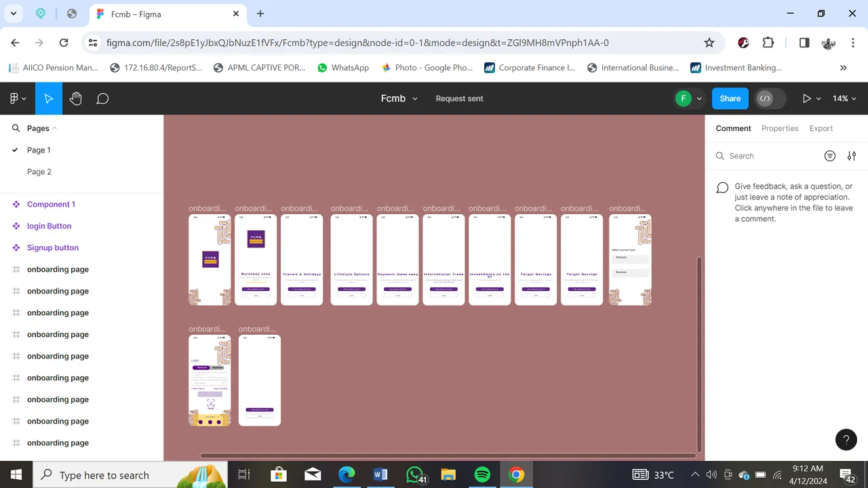Open the tab search dropdown arrow
This screenshot has width=868, height=488.
click(13, 14)
